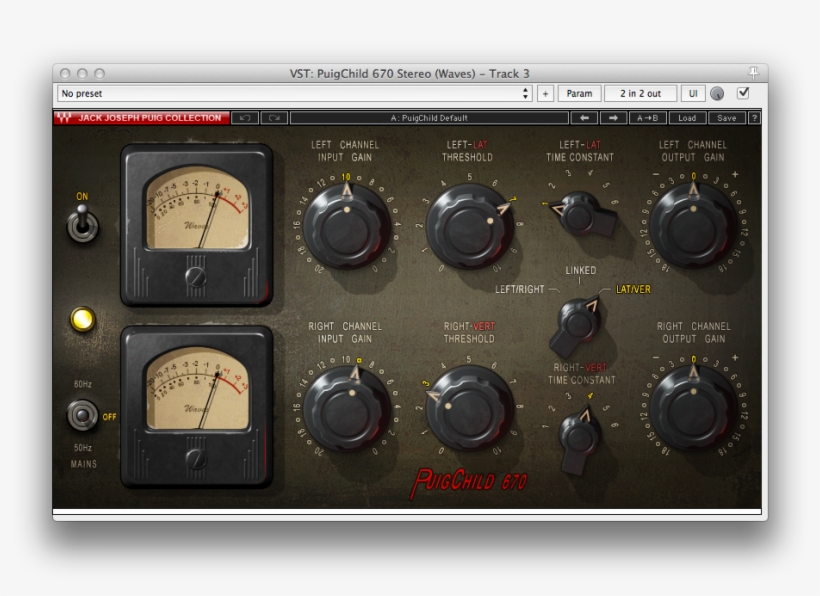Click the Load button
The height and width of the screenshot is (596, 820).
(x=687, y=118)
